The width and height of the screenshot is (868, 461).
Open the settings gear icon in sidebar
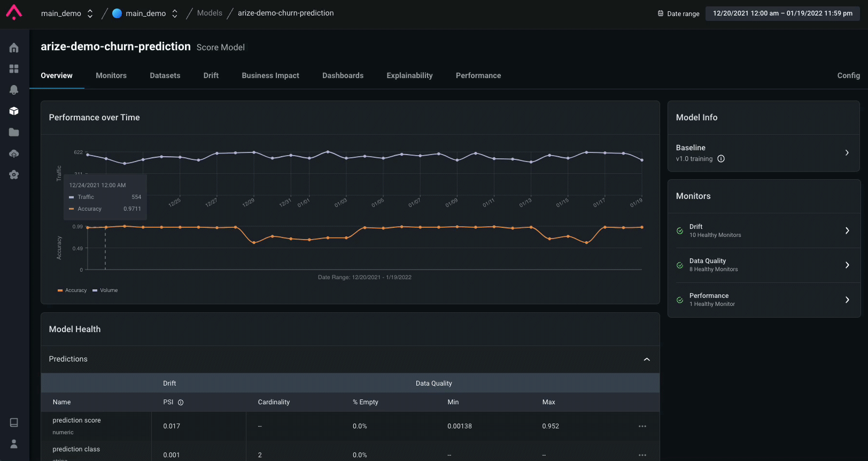coord(14,175)
